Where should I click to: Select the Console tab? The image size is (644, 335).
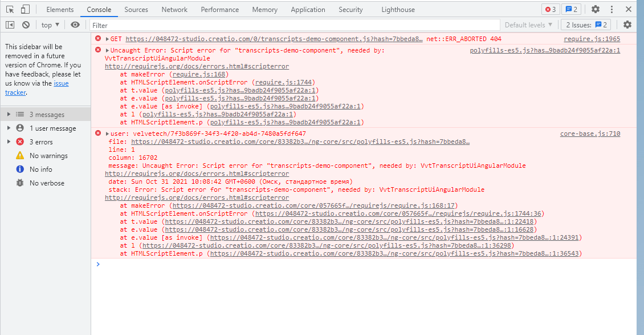tap(99, 10)
